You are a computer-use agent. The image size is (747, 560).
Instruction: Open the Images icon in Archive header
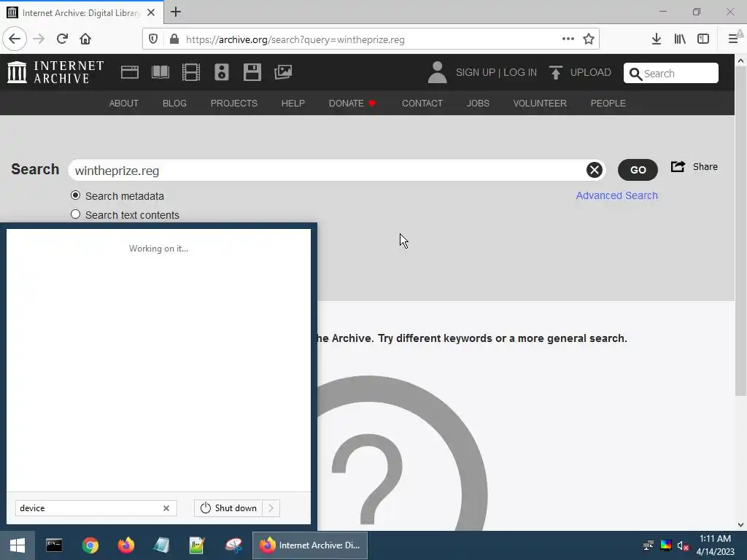[x=283, y=72]
